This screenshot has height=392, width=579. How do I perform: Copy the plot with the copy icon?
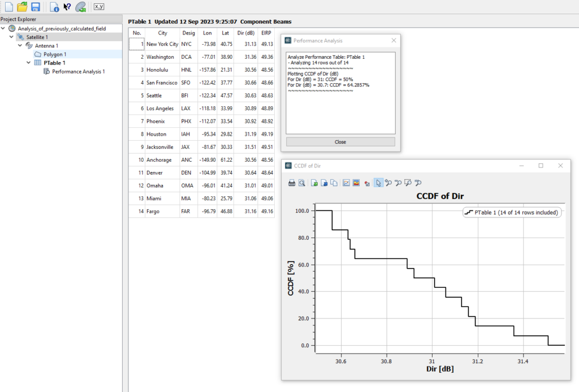click(334, 183)
